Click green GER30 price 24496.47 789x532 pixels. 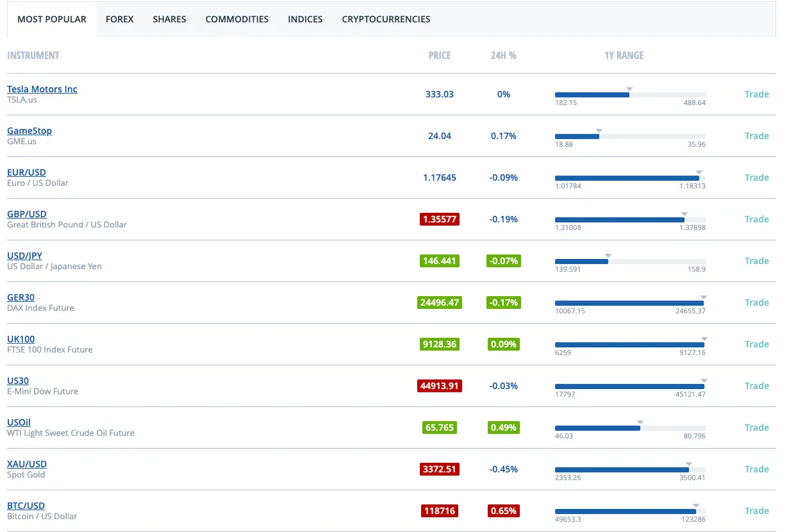point(440,303)
